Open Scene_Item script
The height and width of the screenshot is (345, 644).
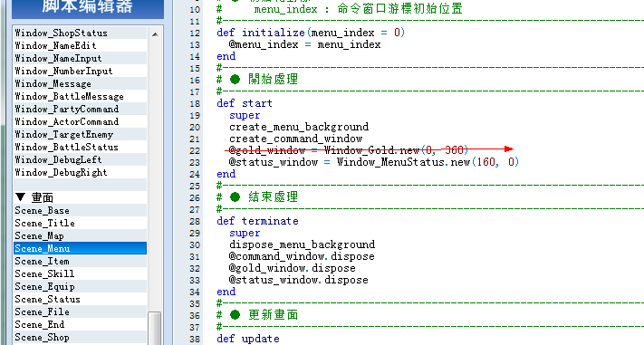(x=80, y=261)
